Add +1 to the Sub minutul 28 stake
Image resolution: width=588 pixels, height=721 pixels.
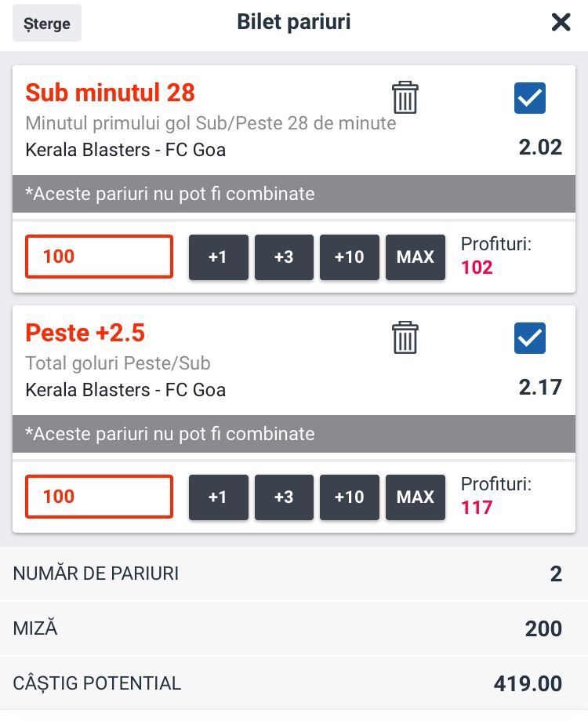pos(218,257)
